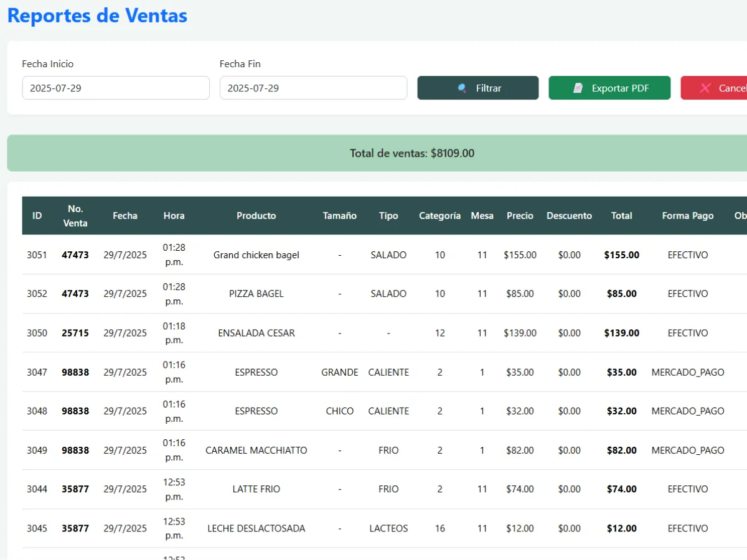Click the No. Venta column header

(75, 215)
